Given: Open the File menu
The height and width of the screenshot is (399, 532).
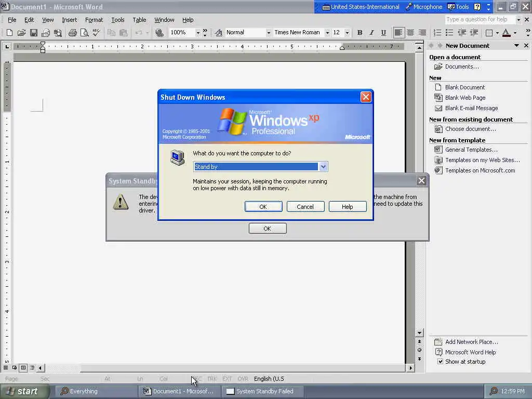Looking at the screenshot, I should coord(12,20).
